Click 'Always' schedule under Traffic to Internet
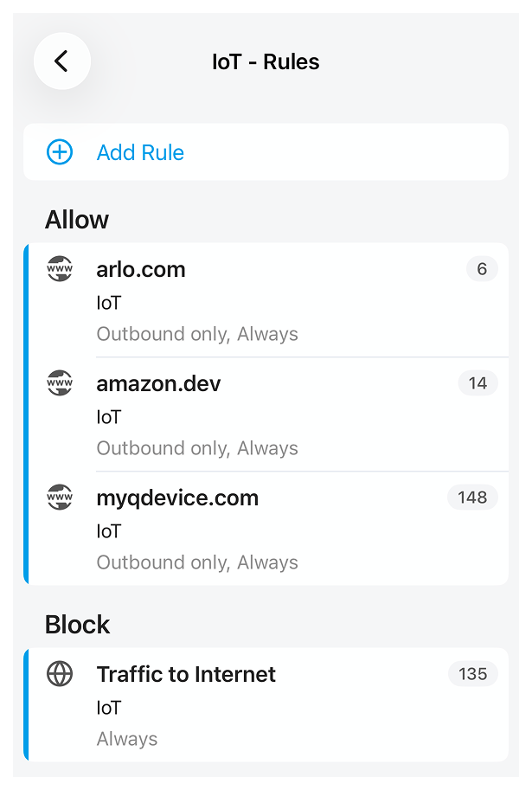The image size is (532, 790). coord(127,739)
